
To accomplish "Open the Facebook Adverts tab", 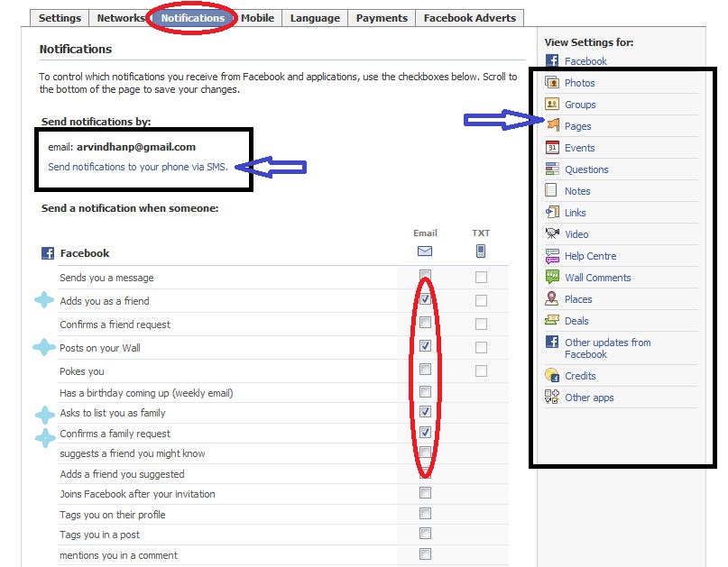I will pyautogui.click(x=470, y=18).
